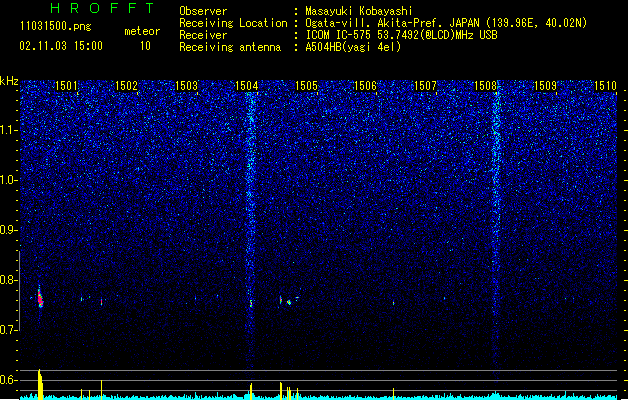Click the 1505 time marker
The width and height of the screenshot is (629, 400).
click(306, 85)
